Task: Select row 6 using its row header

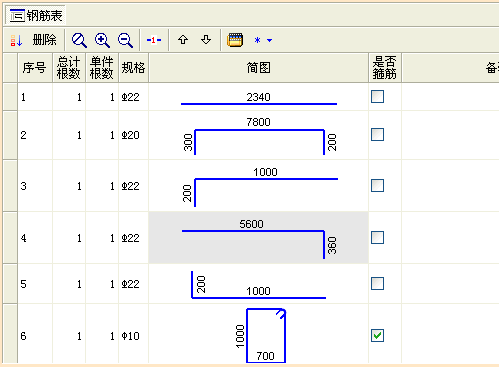Action: 10,334
